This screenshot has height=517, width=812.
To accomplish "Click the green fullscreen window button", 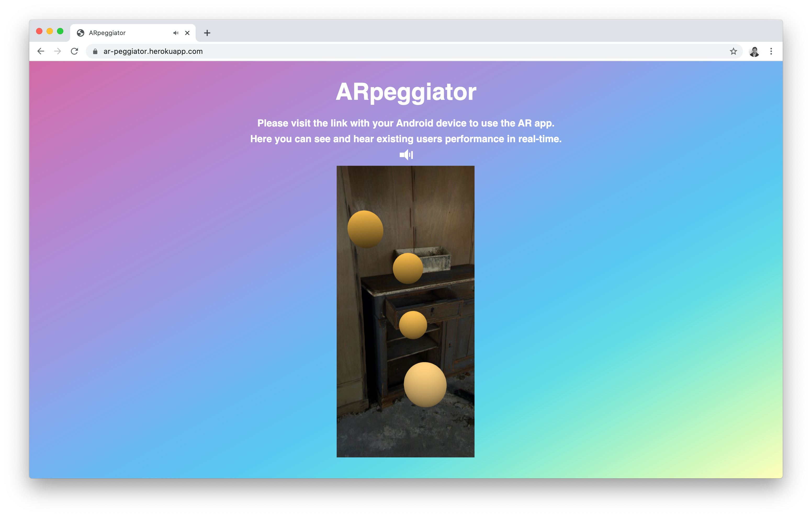I will pos(60,31).
